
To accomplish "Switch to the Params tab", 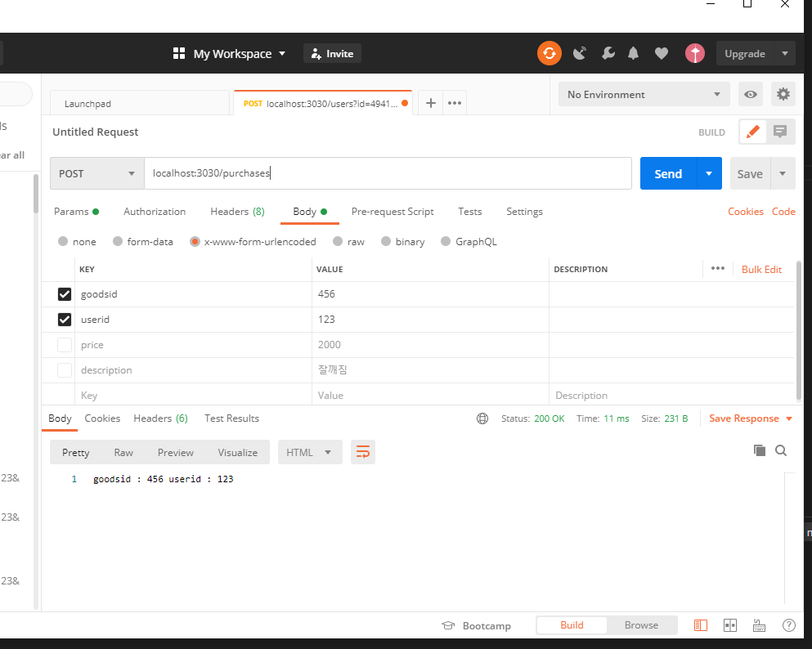I will click(76, 211).
